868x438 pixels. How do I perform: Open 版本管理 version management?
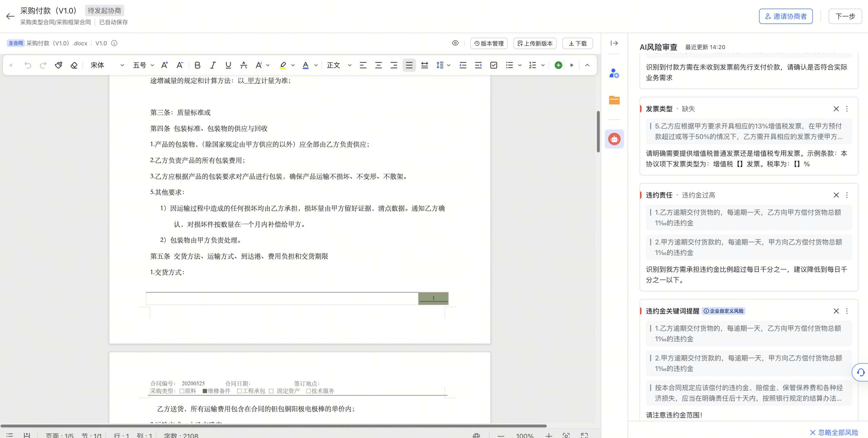tap(489, 43)
